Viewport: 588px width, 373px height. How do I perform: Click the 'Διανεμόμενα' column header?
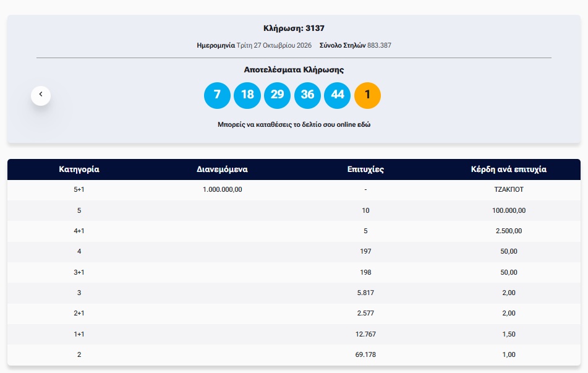click(223, 169)
